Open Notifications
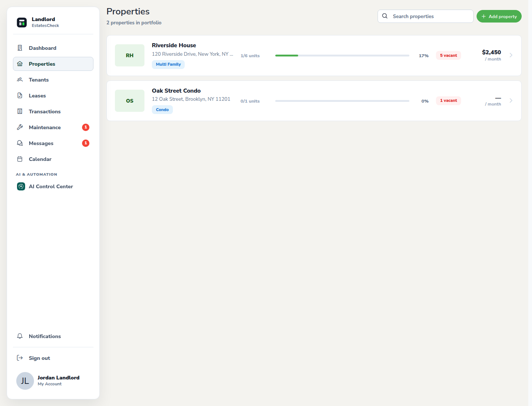Image resolution: width=532 pixels, height=406 pixels. (53, 336)
